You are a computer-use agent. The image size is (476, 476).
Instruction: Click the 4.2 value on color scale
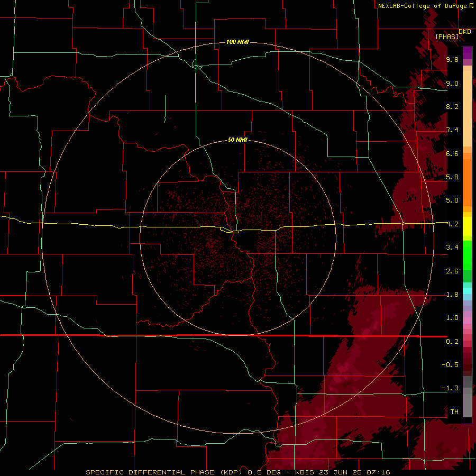[x=452, y=224]
